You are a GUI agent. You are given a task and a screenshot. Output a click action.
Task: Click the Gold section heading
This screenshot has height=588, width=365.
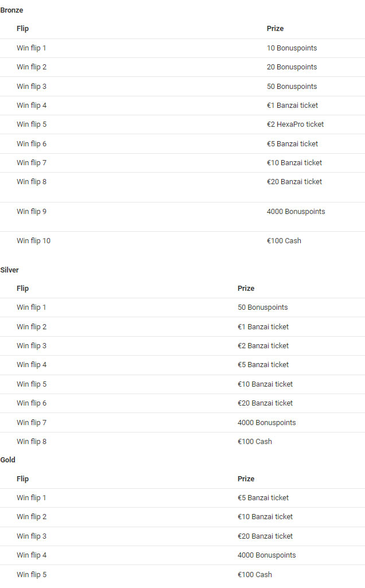point(8,460)
